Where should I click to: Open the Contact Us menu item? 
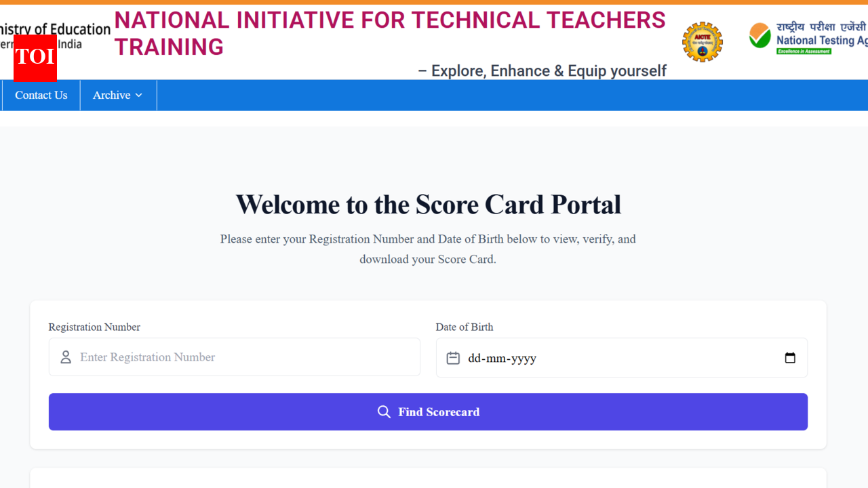point(41,95)
